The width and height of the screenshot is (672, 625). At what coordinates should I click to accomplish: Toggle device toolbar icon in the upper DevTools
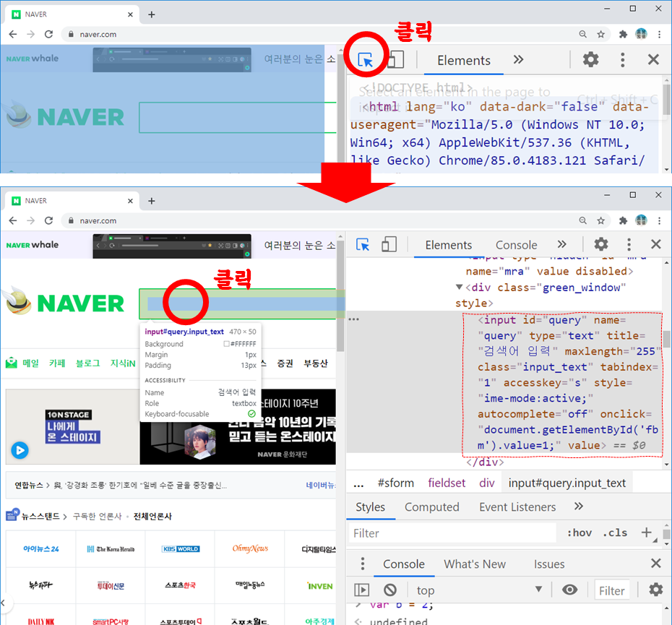click(x=396, y=59)
